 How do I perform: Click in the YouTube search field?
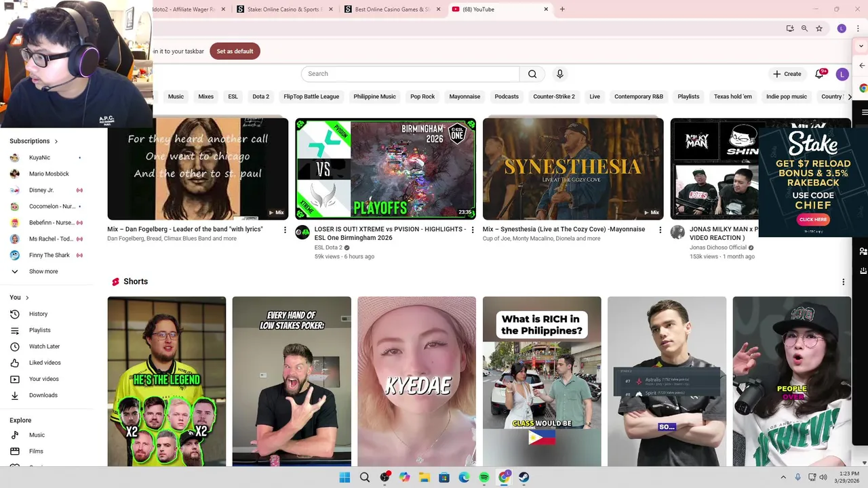pos(410,74)
